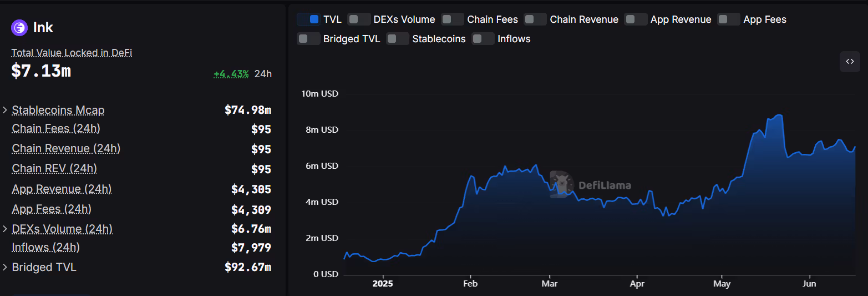Click the +4.43% 24h change value
The image size is (868, 296).
[x=231, y=73]
